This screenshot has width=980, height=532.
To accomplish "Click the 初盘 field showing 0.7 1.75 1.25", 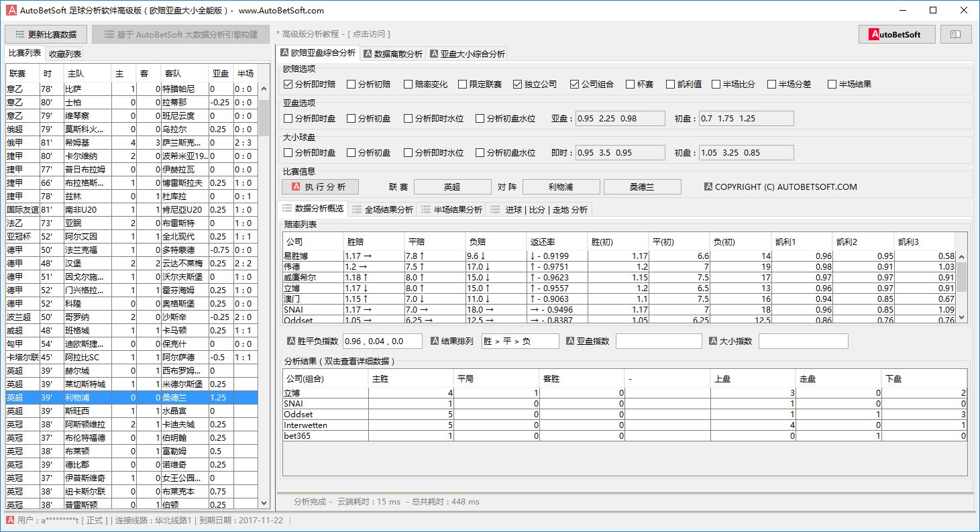I will 746,118.
